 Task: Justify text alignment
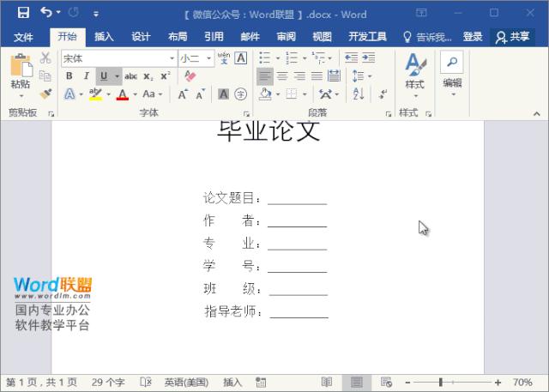click(317, 76)
